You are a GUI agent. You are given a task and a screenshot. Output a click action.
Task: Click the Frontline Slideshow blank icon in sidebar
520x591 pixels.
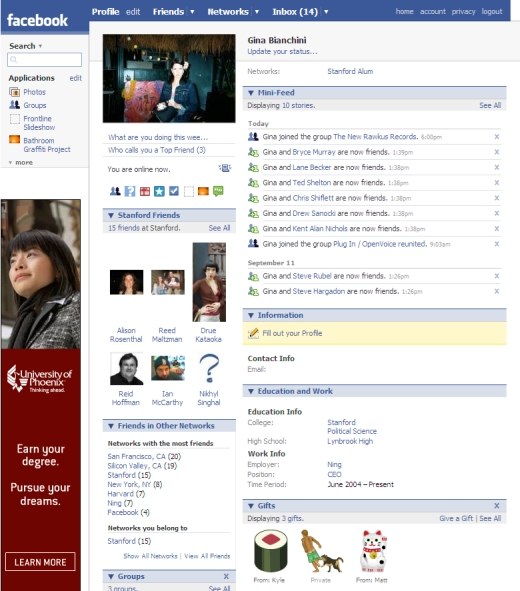click(14, 119)
